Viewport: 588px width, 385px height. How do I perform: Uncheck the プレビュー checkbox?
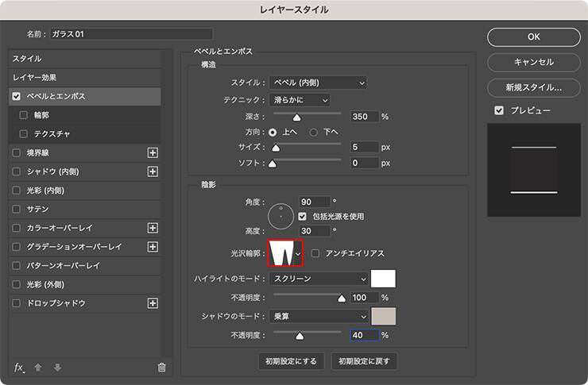(x=499, y=110)
